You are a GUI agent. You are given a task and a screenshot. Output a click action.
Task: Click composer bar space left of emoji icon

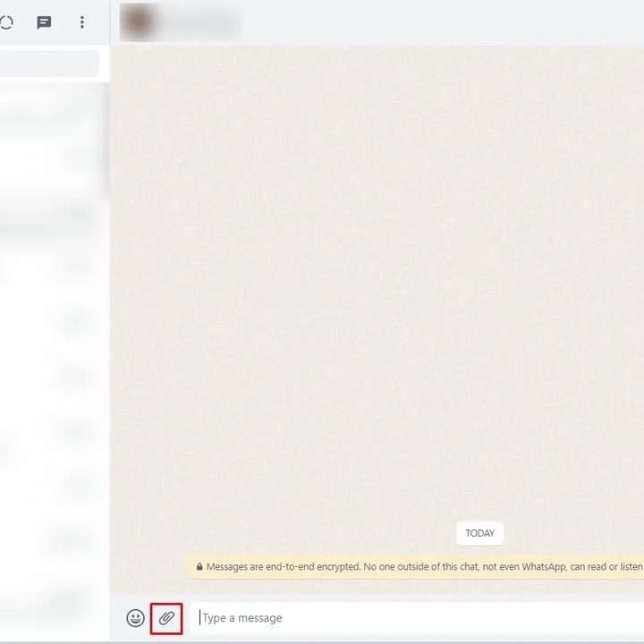point(117,618)
